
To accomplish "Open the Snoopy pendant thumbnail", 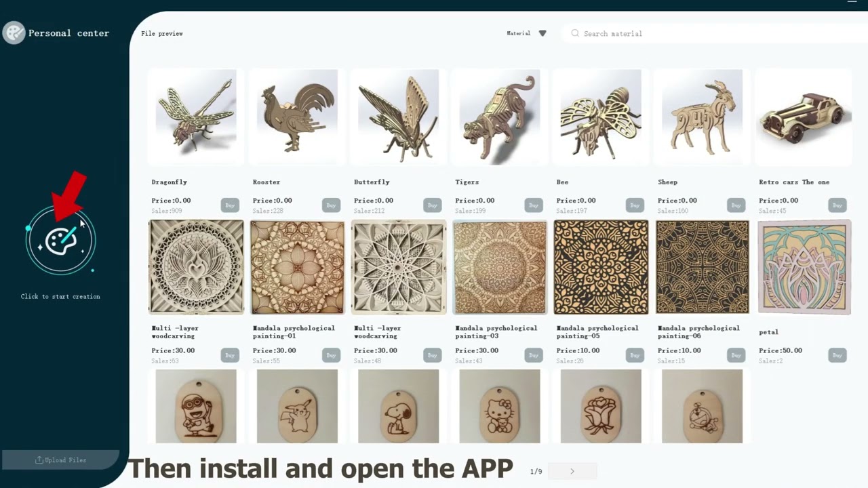I will coord(398,406).
